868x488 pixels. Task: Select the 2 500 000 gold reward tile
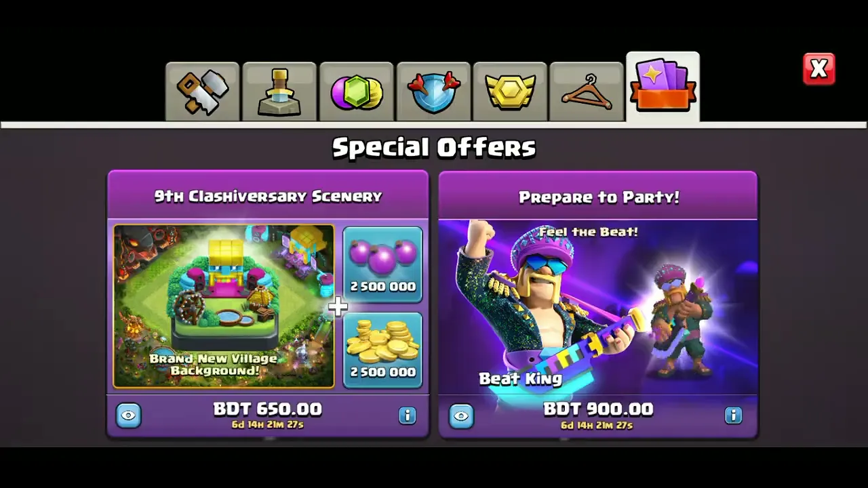pos(382,350)
